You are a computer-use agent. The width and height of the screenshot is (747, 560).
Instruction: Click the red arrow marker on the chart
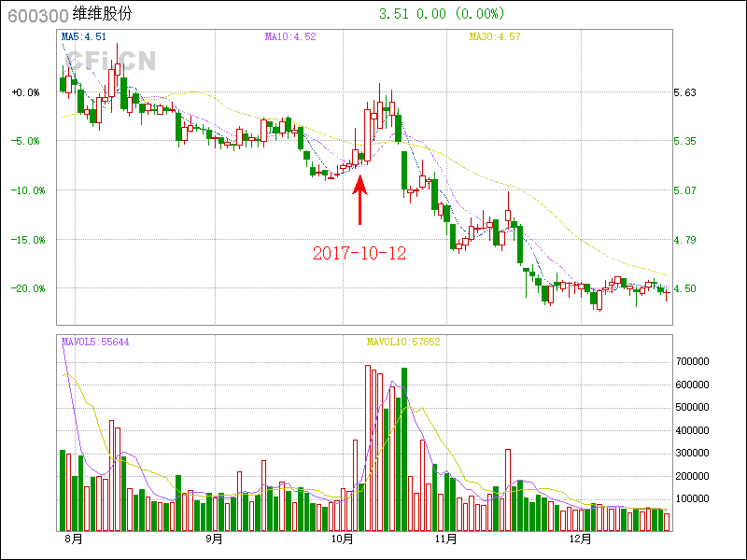click(x=360, y=200)
